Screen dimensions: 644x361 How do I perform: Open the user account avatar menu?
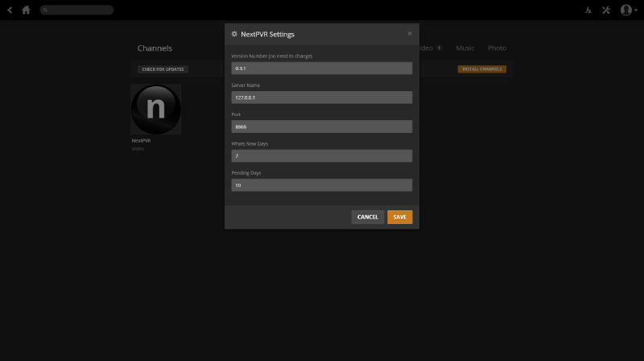629,10
